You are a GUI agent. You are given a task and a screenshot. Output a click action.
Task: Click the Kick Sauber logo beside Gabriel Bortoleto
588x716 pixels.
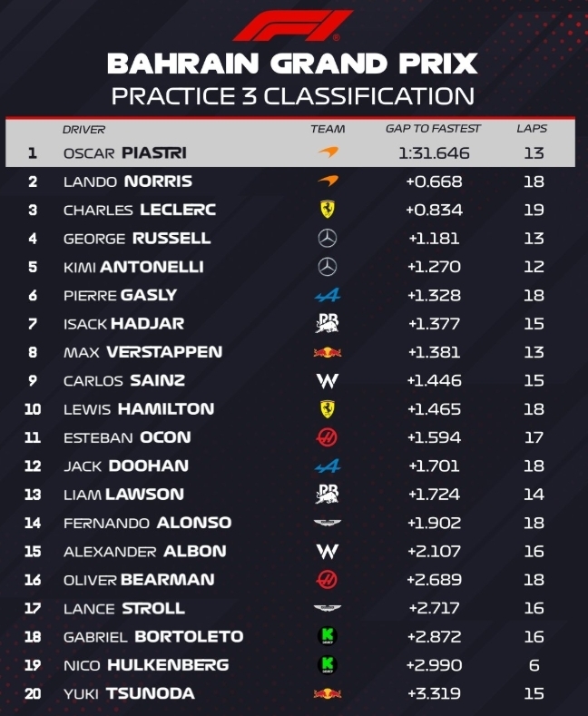tap(328, 636)
